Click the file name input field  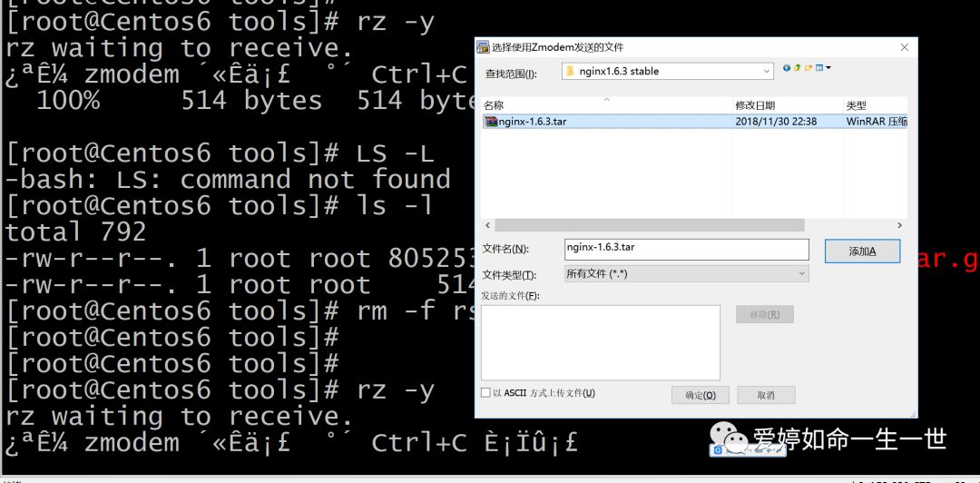tap(686, 249)
